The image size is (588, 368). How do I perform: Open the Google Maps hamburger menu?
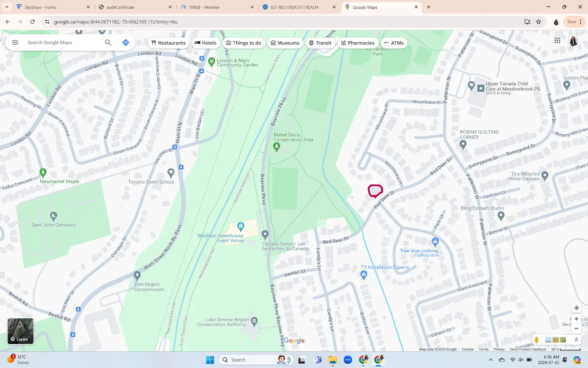[x=15, y=43]
